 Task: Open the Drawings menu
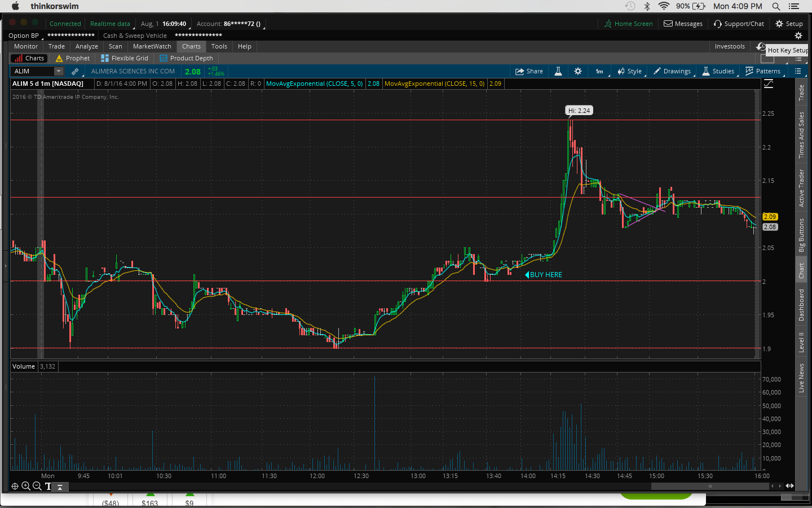[672, 71]
